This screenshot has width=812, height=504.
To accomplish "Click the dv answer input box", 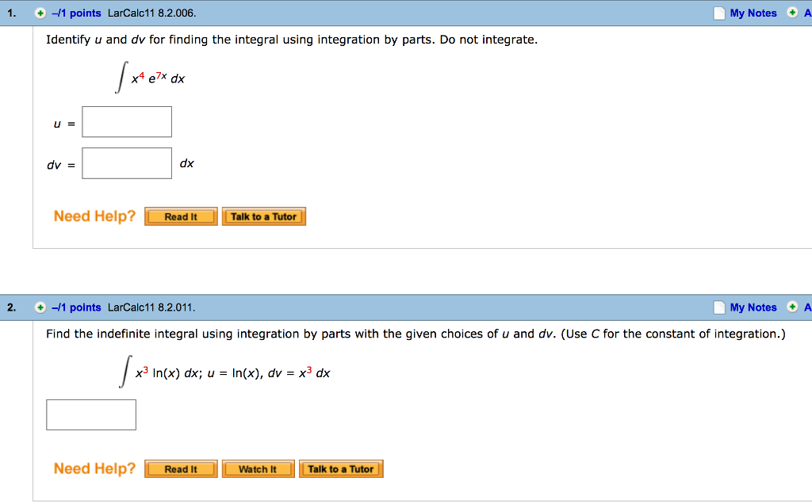I will pyautogui.click(x=127, y=162).
